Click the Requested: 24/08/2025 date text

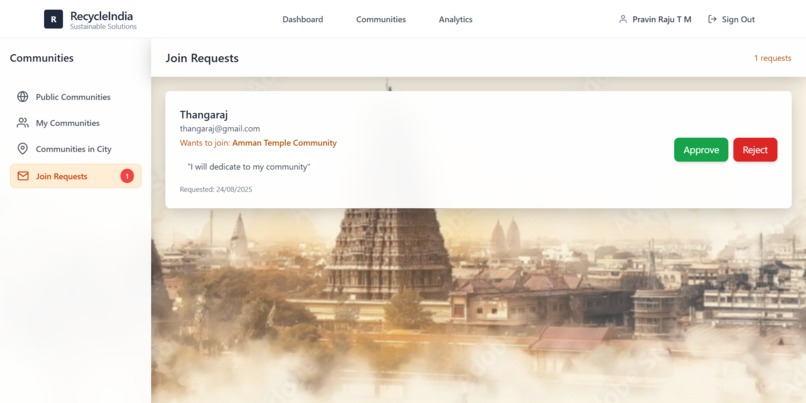tap(216, 189)
